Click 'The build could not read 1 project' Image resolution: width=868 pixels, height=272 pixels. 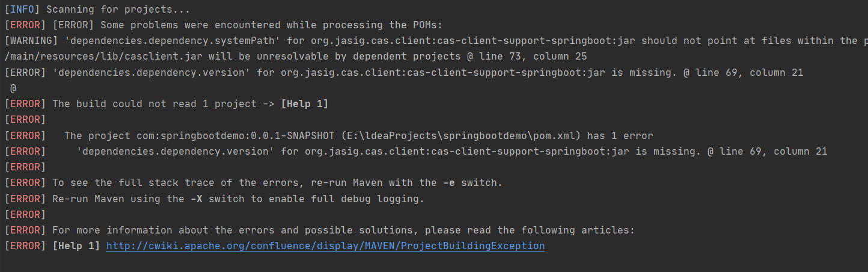(154, 104)
